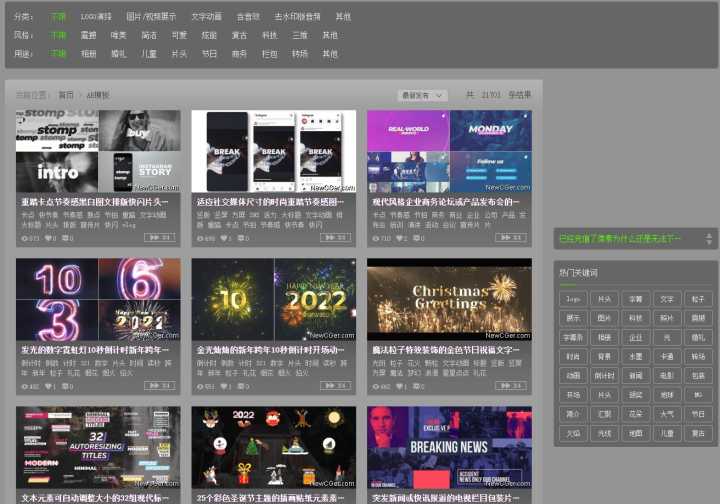Viewport: 720px width, 504px height.
Task: Click the Logo hot keyword tag
Action: click(573, 299)
